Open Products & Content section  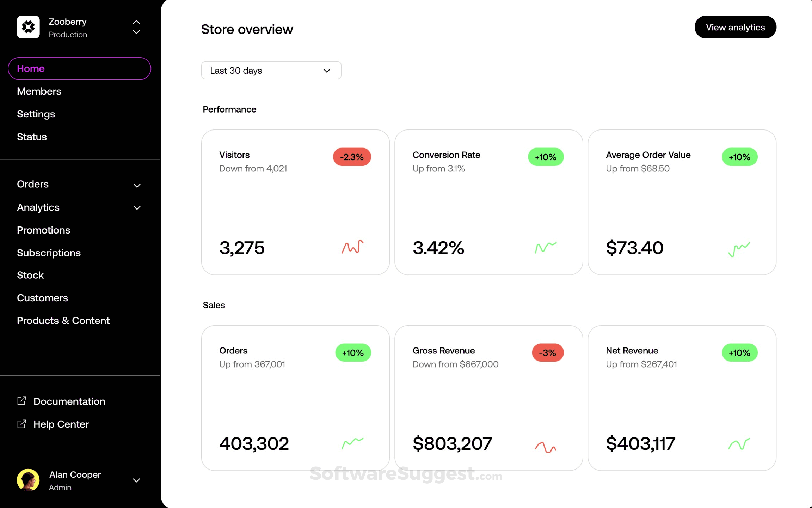(63, 321)
